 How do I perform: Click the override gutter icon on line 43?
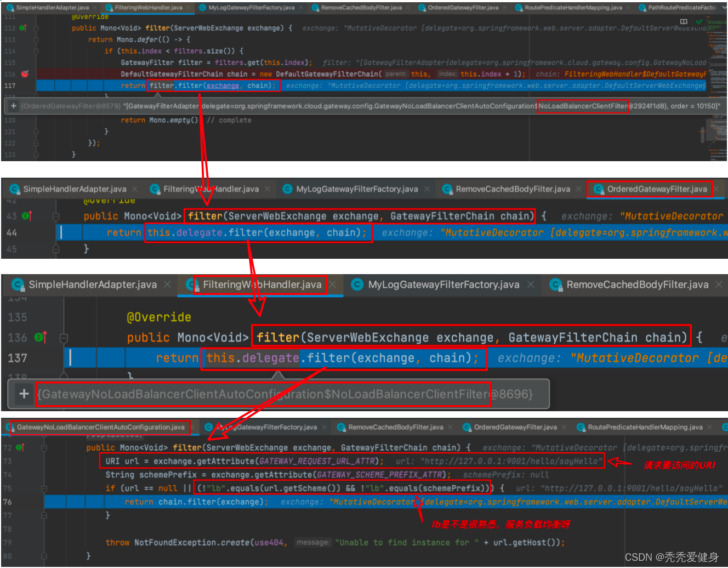click(27, 216)
